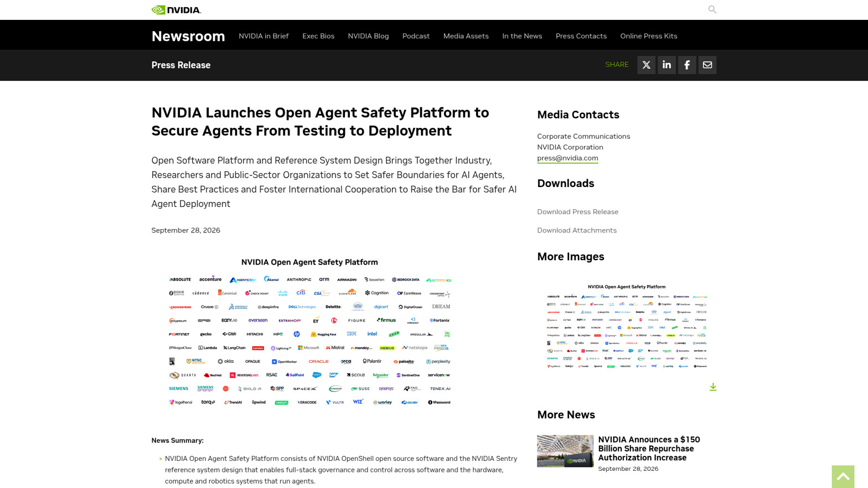The image size is (868, 488).
Task: Open the Press Contacts menu item
Action: 581,36
